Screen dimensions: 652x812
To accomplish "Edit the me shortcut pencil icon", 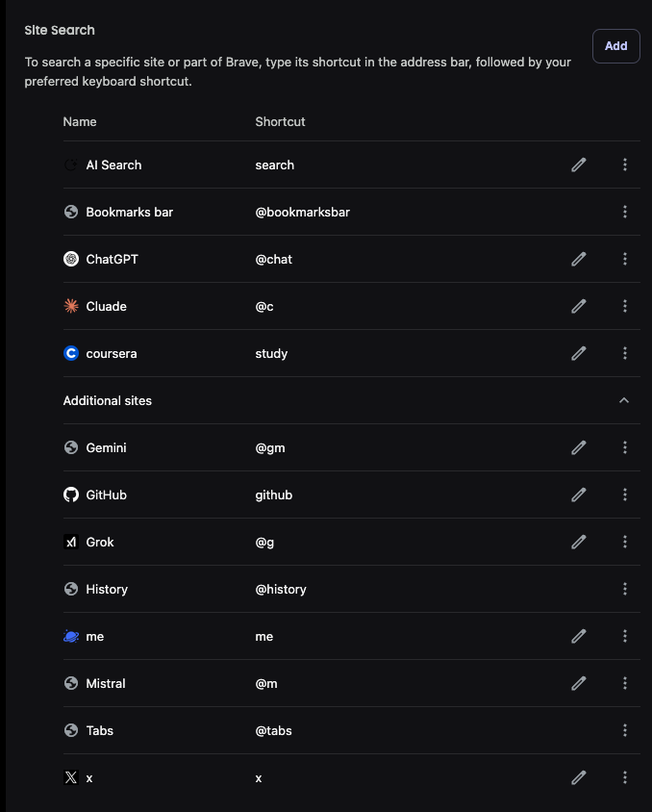I will point(578,636).
